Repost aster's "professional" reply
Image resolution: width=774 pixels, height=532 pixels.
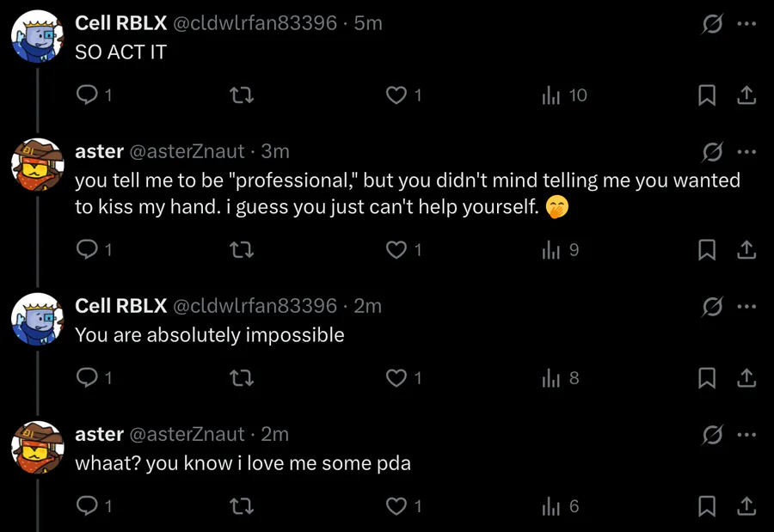[x=243, y=250]
